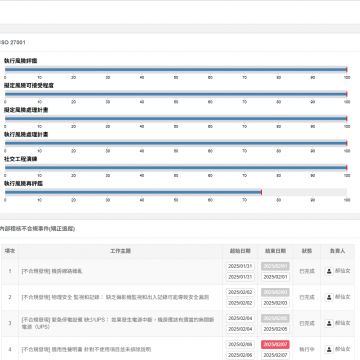Screen dimensions: 360x360
Task: Click the 執行風險再評鑑 label
Action: click(x=23, y=183)
